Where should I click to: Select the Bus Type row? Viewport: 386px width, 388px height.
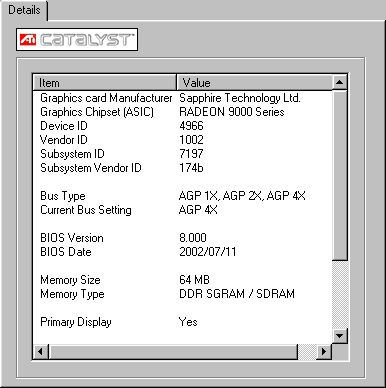coord(183,196)
